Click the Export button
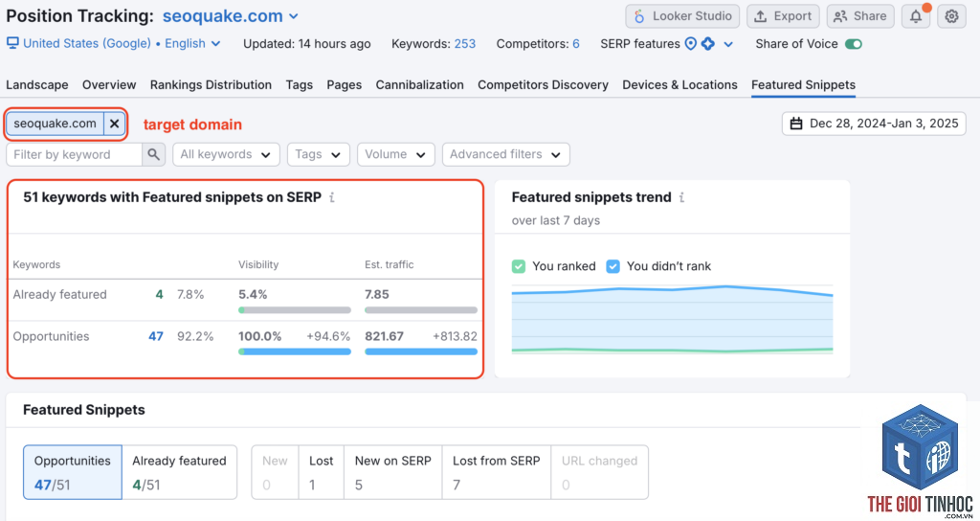The image size is (980, 521). pos(783,16)
